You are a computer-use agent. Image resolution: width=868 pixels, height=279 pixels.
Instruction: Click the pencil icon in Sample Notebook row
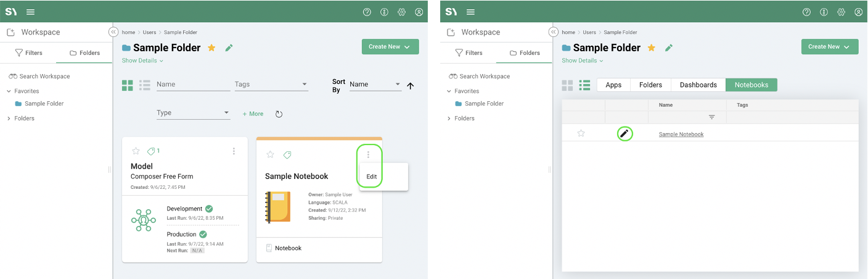coord(624,133)
